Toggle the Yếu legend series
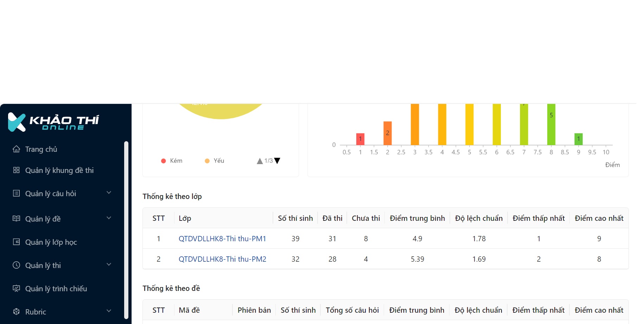This screenshot has height=324, width=644. click(x=214, y=161)
